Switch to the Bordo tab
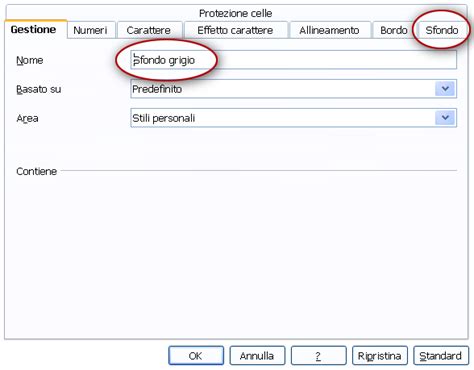Viewport: 474px width, 370px height. coord(394,30)
